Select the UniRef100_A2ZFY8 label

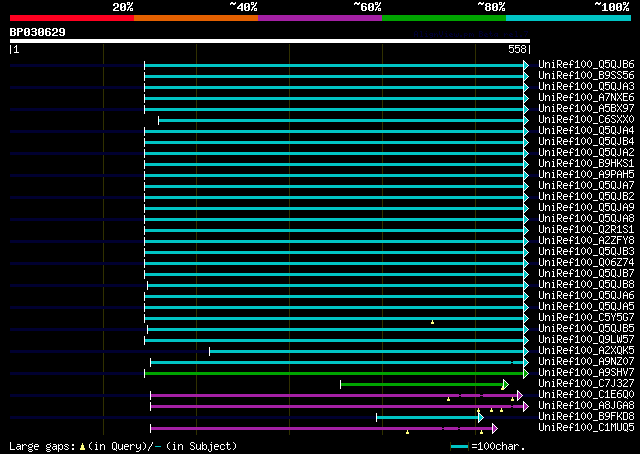[586, 241]
